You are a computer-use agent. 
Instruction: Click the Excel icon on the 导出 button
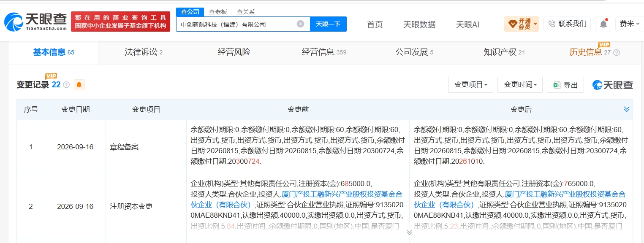(x=557, y=85)
